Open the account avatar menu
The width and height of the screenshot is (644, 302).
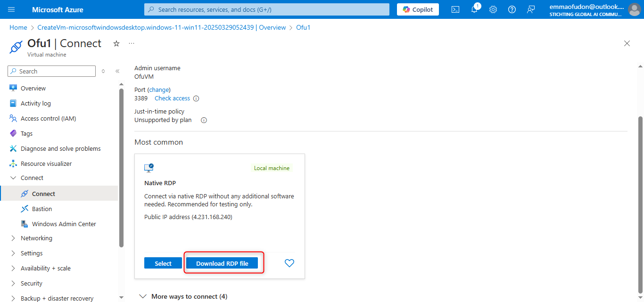[x=635, y=9]
